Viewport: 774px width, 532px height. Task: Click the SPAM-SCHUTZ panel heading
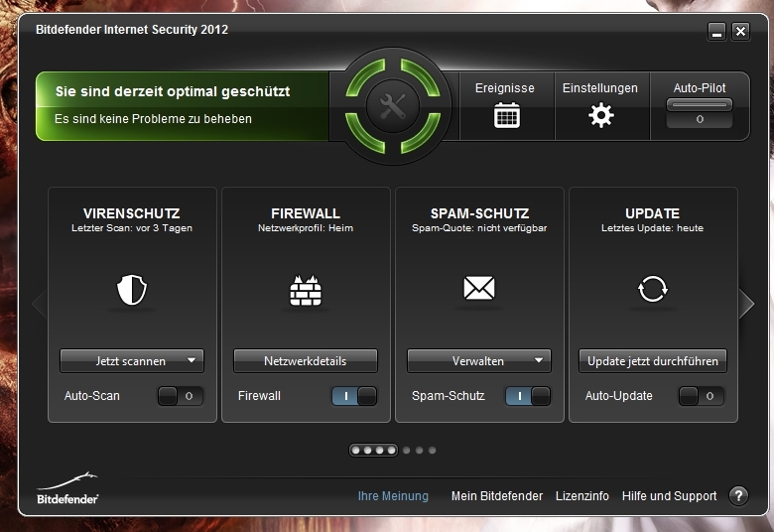coord(479,213)
